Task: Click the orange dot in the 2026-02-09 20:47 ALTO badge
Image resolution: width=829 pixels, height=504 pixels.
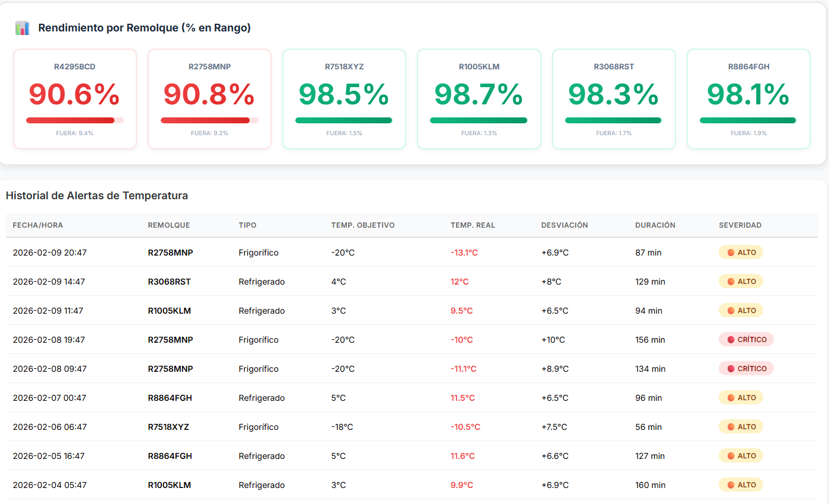Action: coord(731,253)
